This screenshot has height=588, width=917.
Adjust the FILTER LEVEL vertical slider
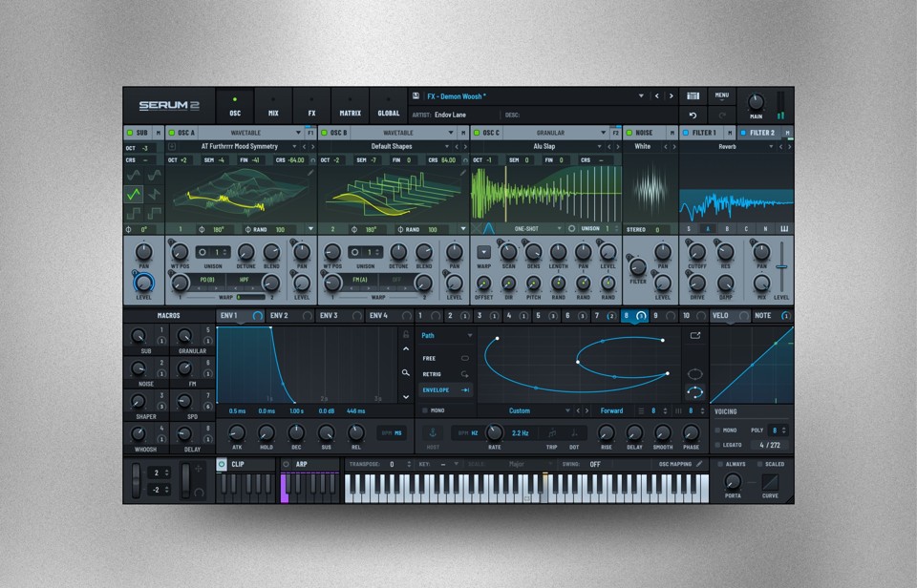(781, 266)
